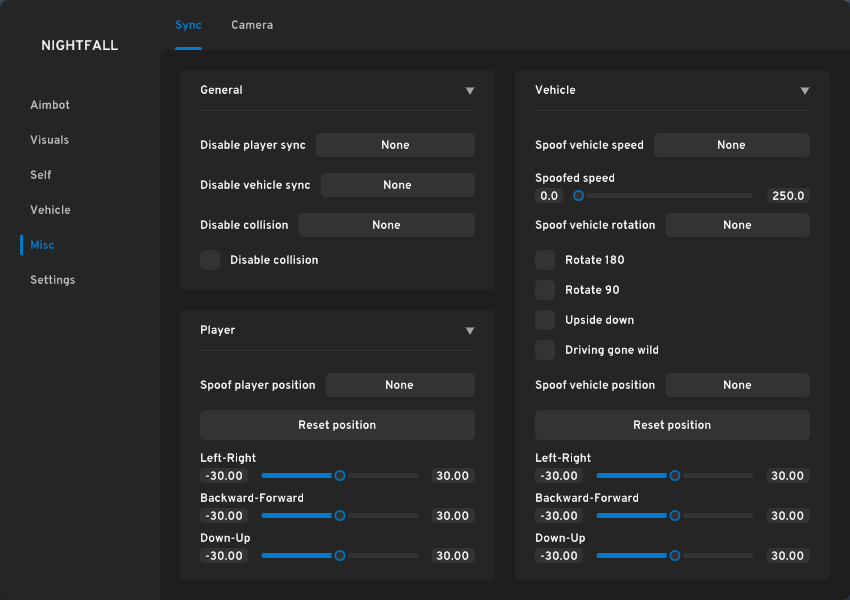850x600 pixels.
Task: Tick the Rotate 180 checkbox
Action: 545,260
